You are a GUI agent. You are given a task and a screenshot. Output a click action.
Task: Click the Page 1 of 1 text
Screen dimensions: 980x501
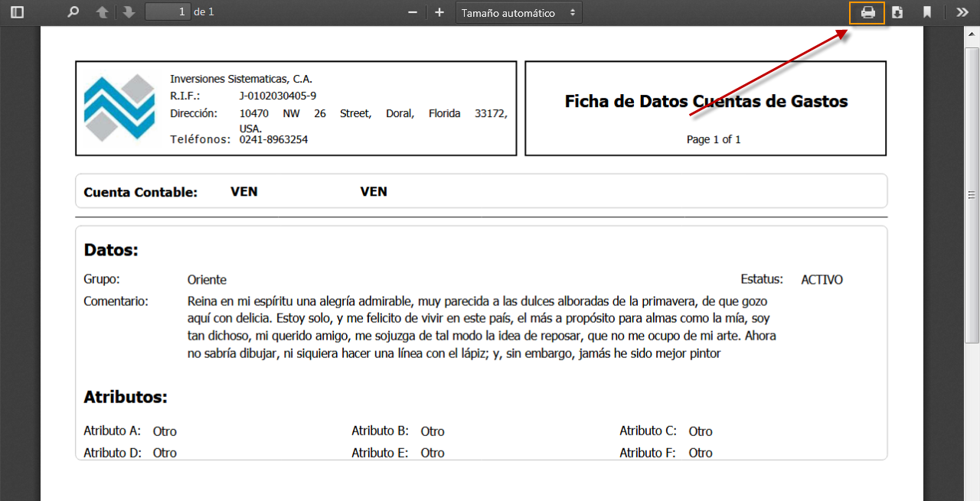[713, 139]
